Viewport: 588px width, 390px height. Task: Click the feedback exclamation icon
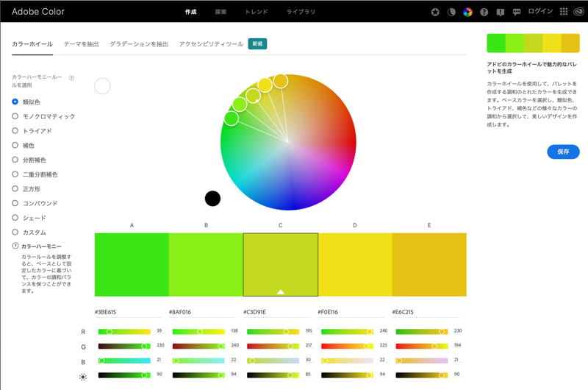tap(501, 13)
